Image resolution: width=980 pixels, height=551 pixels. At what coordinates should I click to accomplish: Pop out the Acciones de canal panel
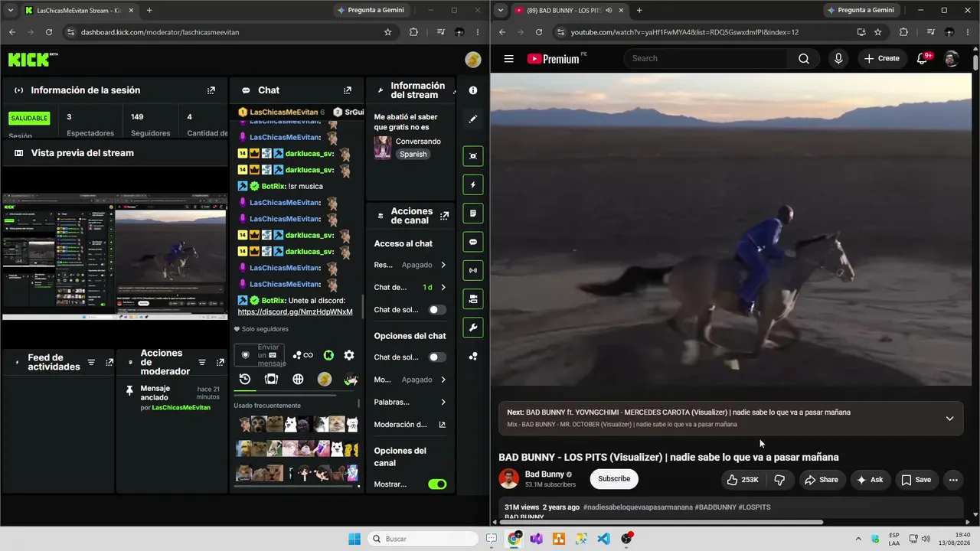point(445,216)
